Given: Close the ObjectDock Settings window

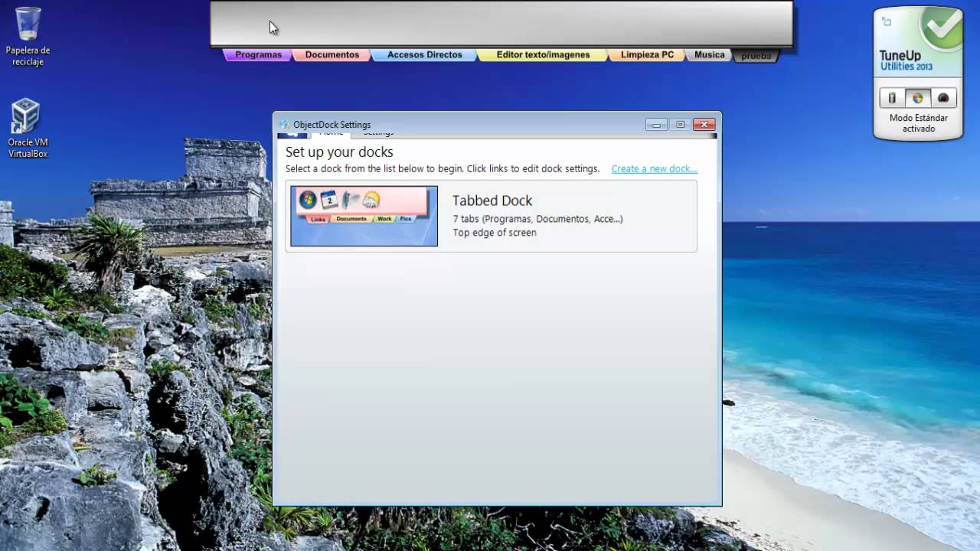Looking at the screenshot, I should coord(704,125).
